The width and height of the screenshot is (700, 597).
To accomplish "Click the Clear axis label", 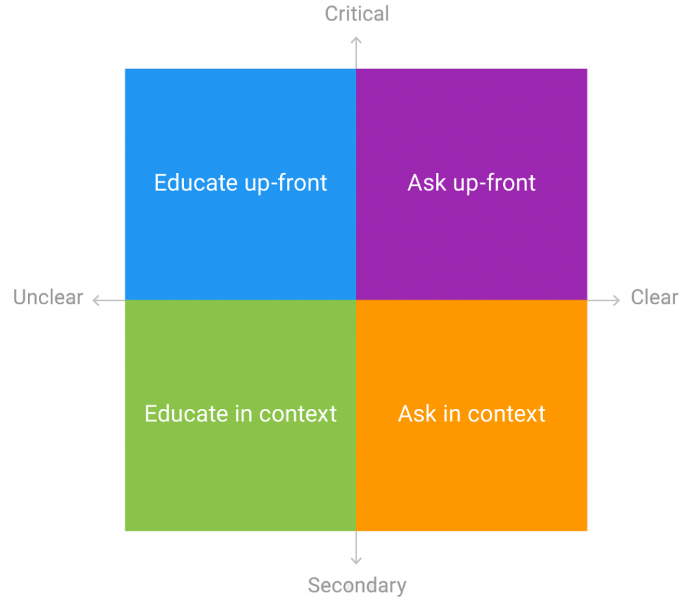I will [654, 297].
